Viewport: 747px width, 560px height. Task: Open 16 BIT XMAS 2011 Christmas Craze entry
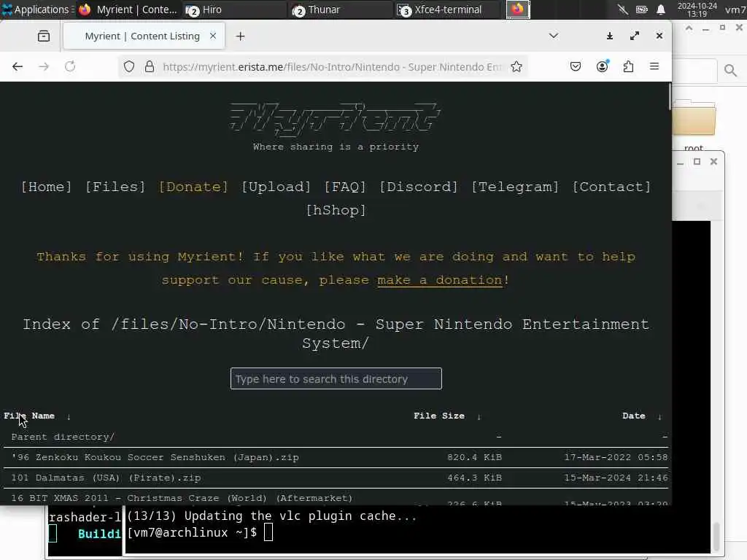click(182, 498)
